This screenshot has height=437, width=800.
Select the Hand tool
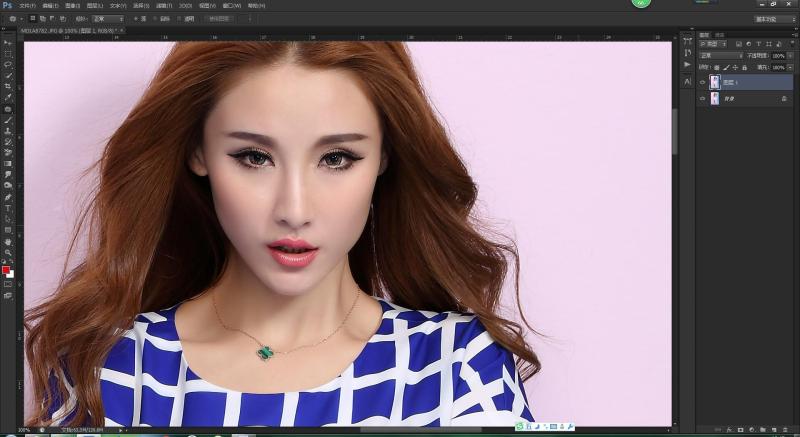[x=8, y=242]
